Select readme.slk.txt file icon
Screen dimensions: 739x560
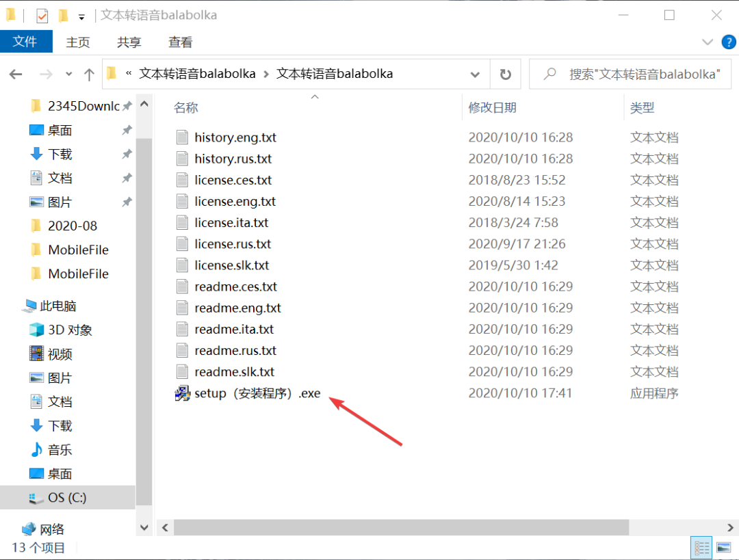point(183,371)
